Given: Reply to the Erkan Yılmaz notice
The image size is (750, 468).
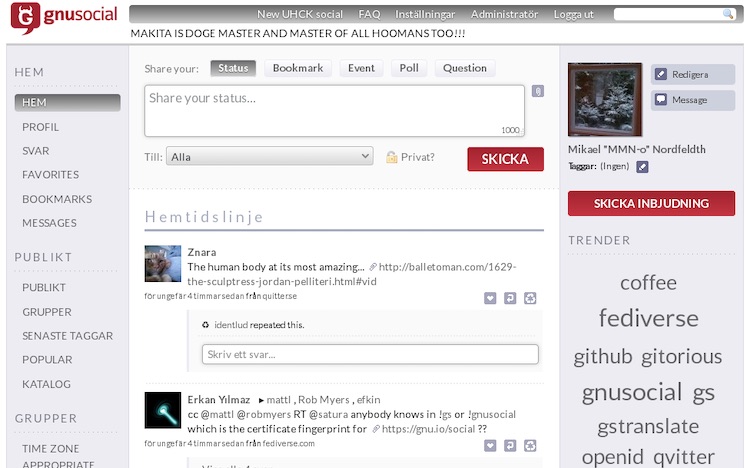Looking at the screenshot, I should (x=510, y=446).
